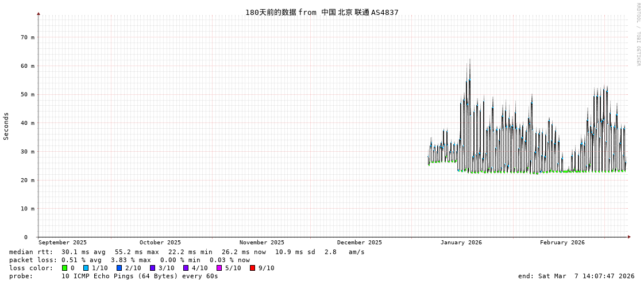Click the September 2025 axis label
This screenshot has width=644, height=284.
click(63, 243)
